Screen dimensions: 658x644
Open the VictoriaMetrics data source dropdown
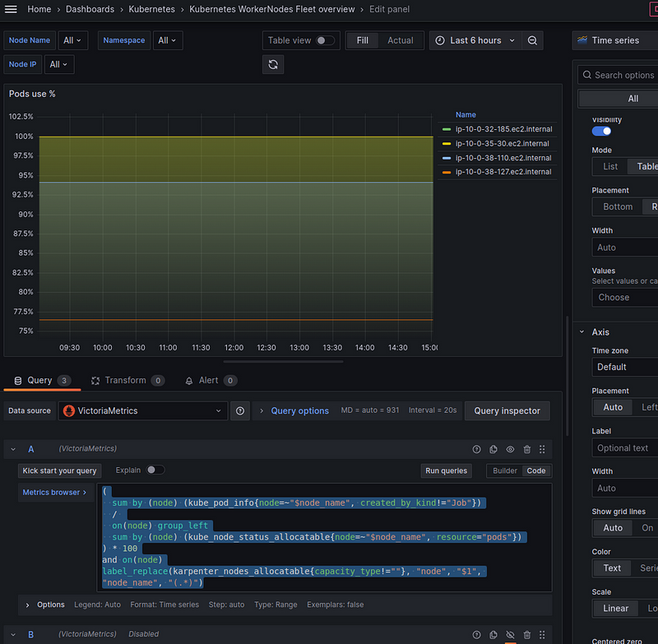pyautogui.click(x=142, y=410)
